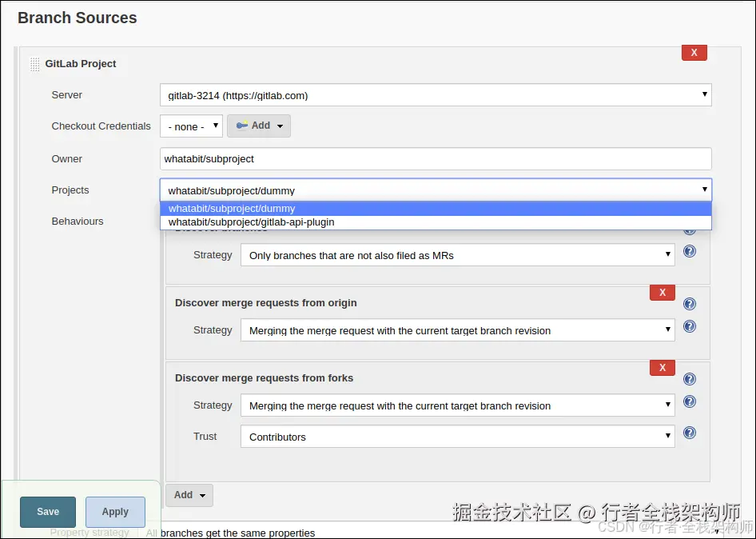Viewport: 756px width, 539px height.
Task: Click the Server label
Action: coord(67,95)
